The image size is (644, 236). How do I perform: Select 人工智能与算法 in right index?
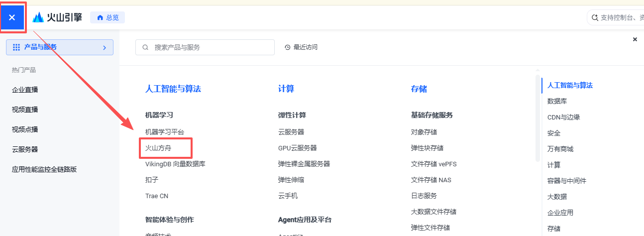570,85
